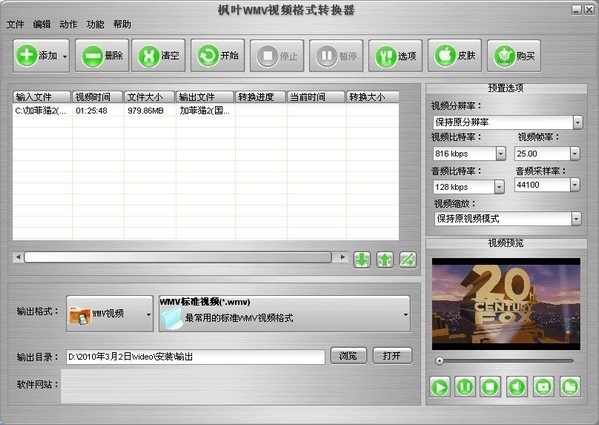Click the output file cell 加菲猫2(国...
This screenshot has height=425, width=599.
205,111
